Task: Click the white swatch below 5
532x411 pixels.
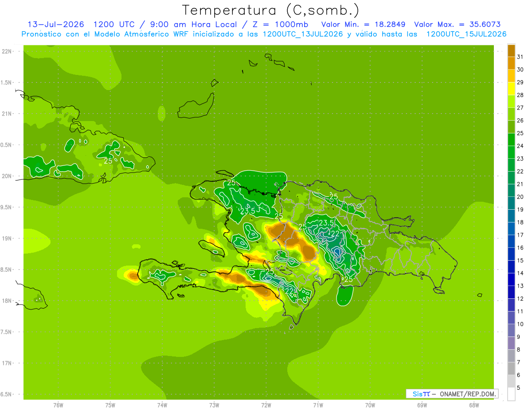Action: click(x=511, y=394)
